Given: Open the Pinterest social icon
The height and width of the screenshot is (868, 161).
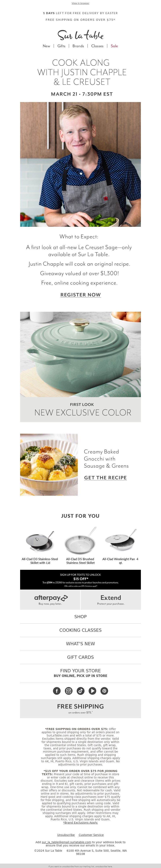Looking at the screenshot, I should click(x=104, y=691).
